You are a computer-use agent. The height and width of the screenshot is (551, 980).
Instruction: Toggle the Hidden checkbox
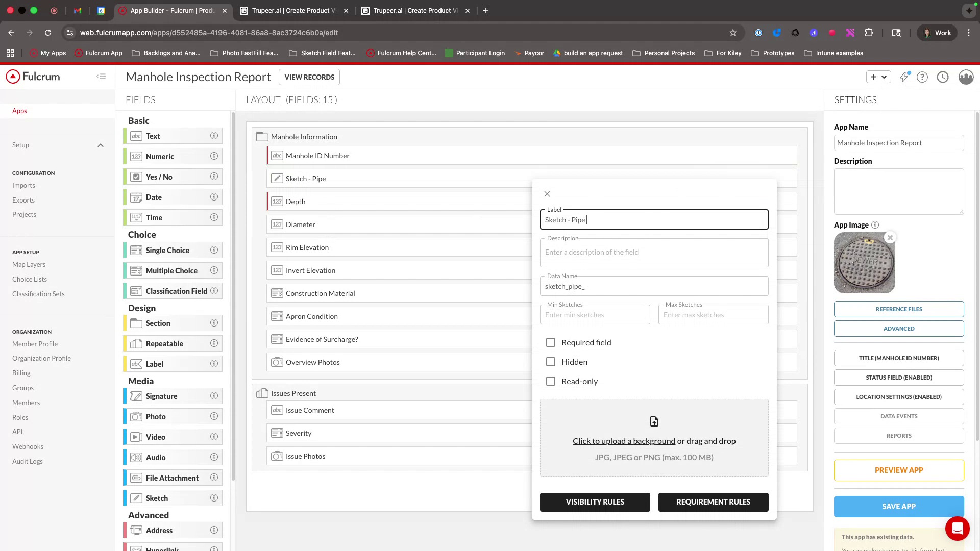(x=550, y=362)
